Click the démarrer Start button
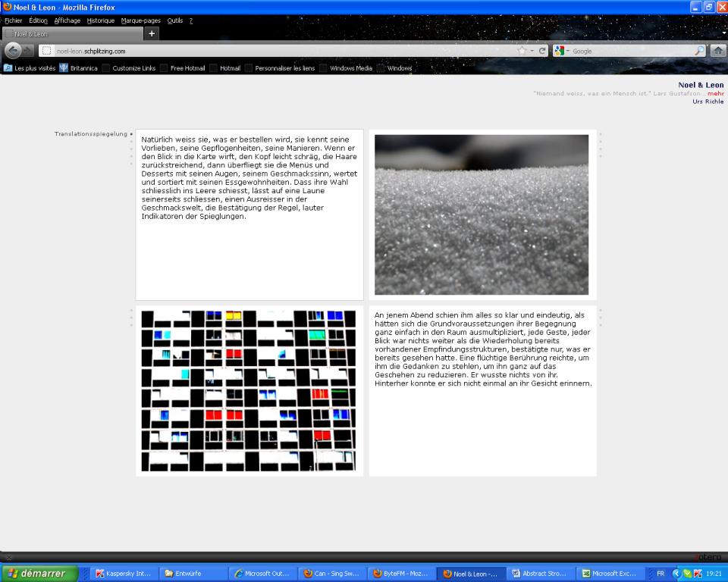Image resolution: width=728 pixels, height=582 pixels. (x=39, y=574)
